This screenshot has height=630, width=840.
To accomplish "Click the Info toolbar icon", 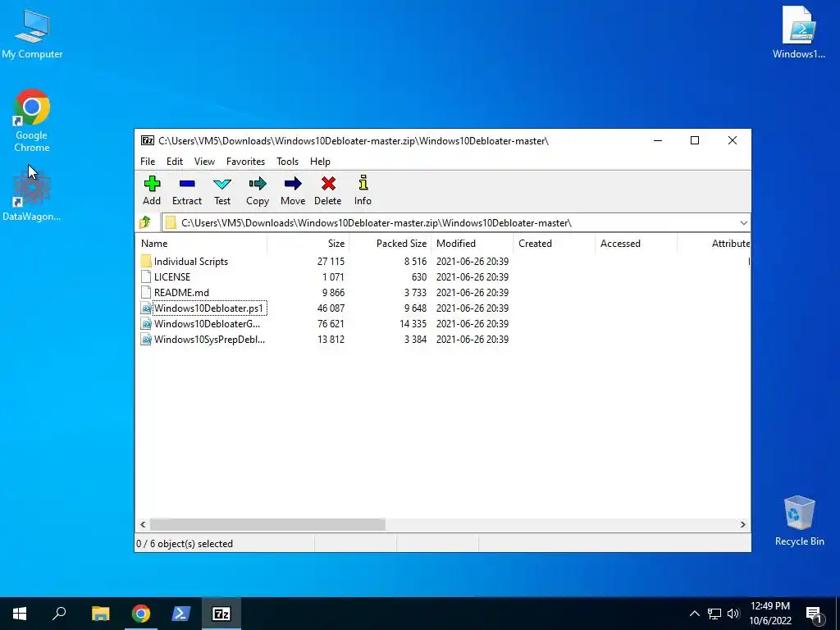I will tap(363, 183).
